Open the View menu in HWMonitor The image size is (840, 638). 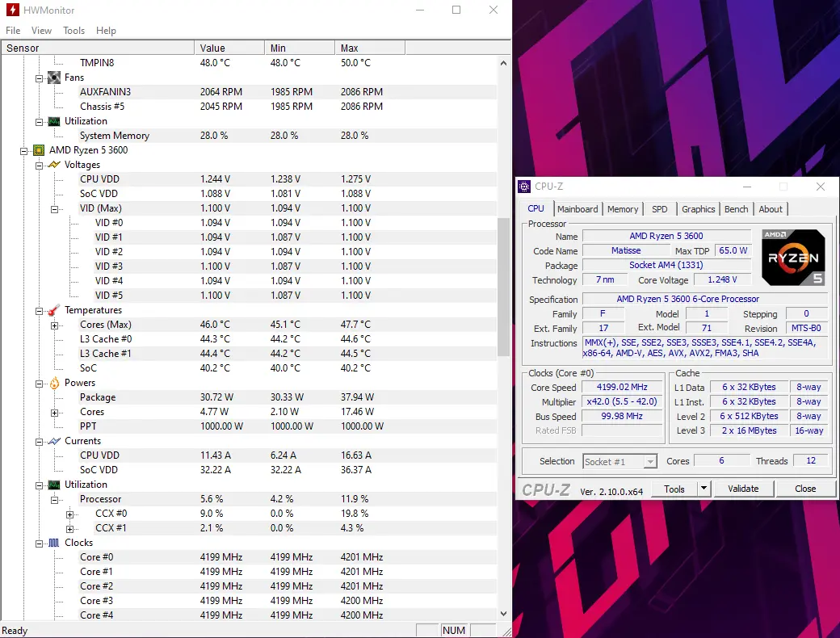pyautogui.click(x=41, y=31)
